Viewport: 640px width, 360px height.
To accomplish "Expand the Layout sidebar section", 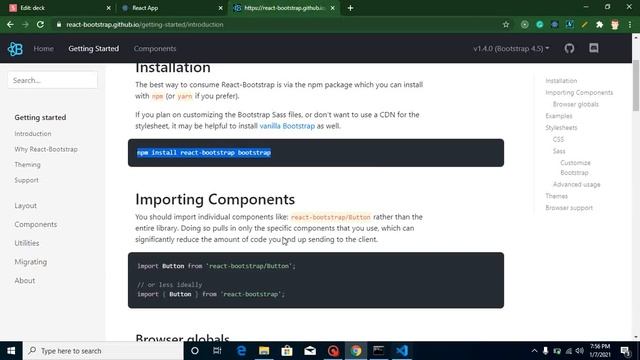I will 26,206.
